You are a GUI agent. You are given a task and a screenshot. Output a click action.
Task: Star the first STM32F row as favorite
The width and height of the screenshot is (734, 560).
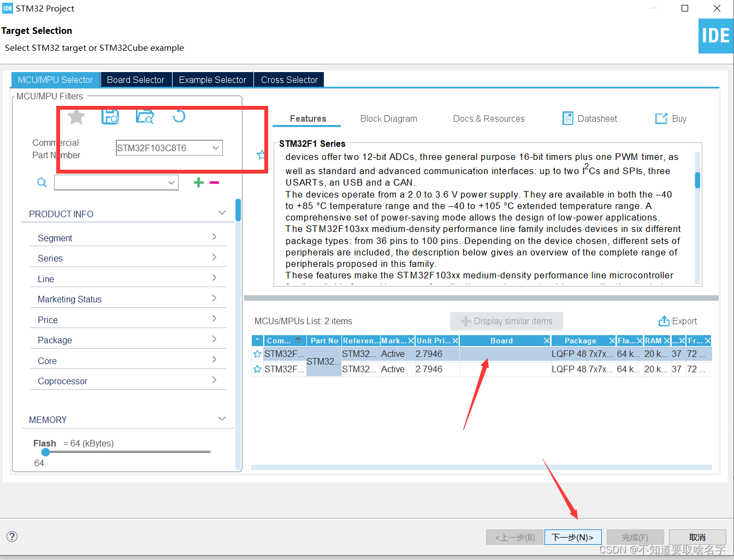click(x=257, y=354)
